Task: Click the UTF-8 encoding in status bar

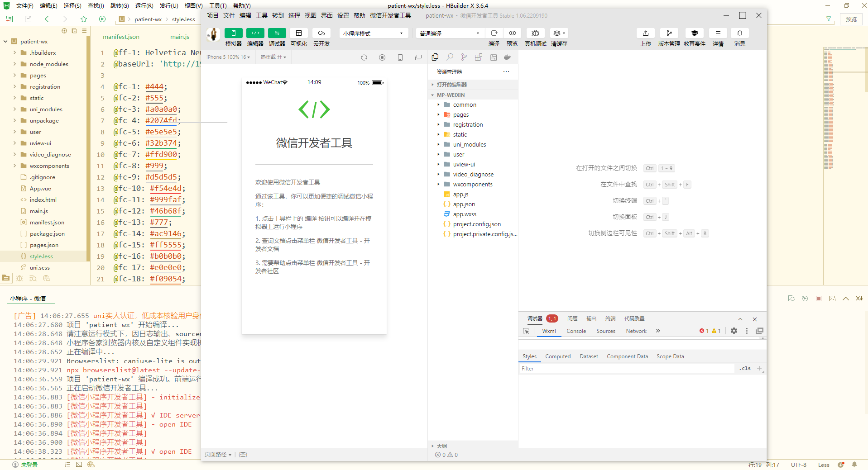Action: click(798, 465)
